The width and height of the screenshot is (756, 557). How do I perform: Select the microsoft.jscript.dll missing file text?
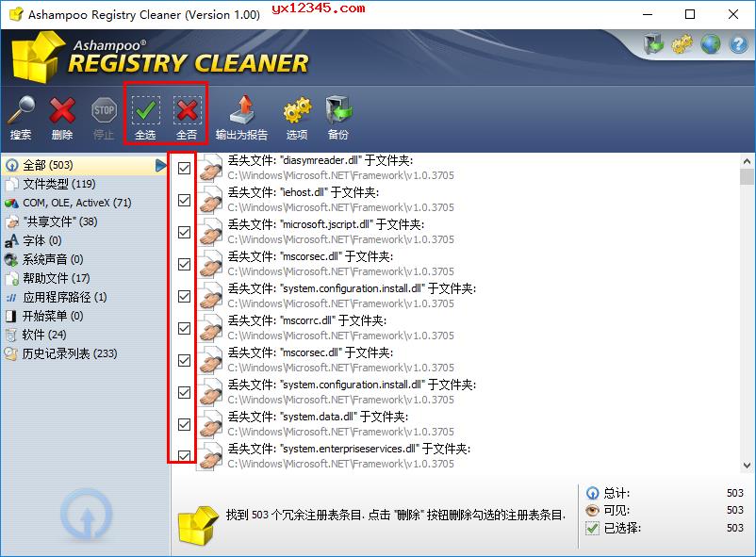tap(326, 224)
